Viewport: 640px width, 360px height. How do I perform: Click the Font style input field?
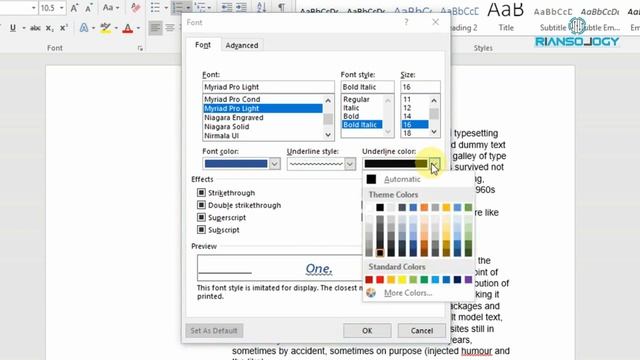pyautogui.click(x=367, y=87)
